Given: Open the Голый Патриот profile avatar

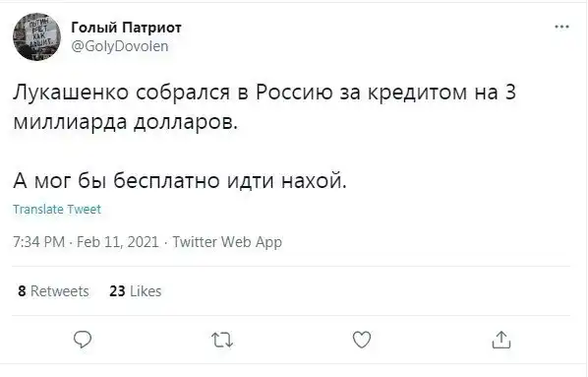Looking at the screenshot, I should pos(36,36).
